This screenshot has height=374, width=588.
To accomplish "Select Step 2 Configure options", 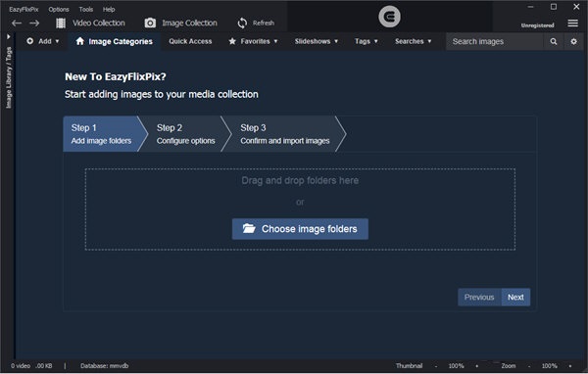I will pos(185,134).
